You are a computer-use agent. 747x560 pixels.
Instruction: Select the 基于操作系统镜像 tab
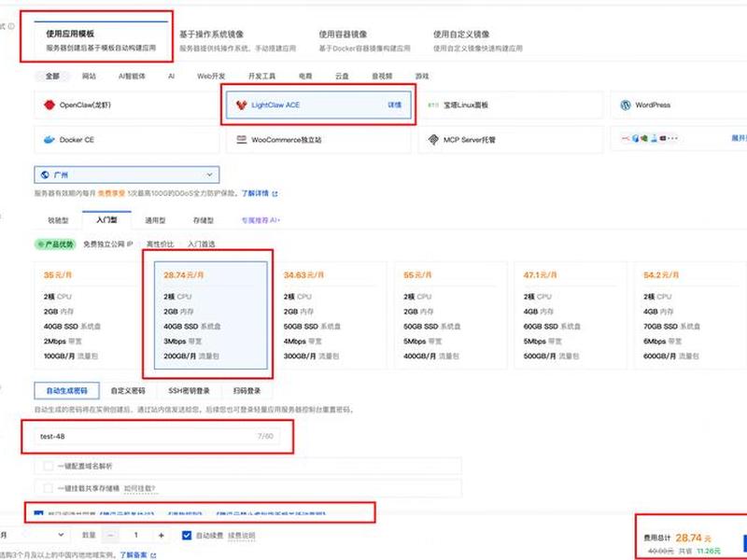[238, 40]
